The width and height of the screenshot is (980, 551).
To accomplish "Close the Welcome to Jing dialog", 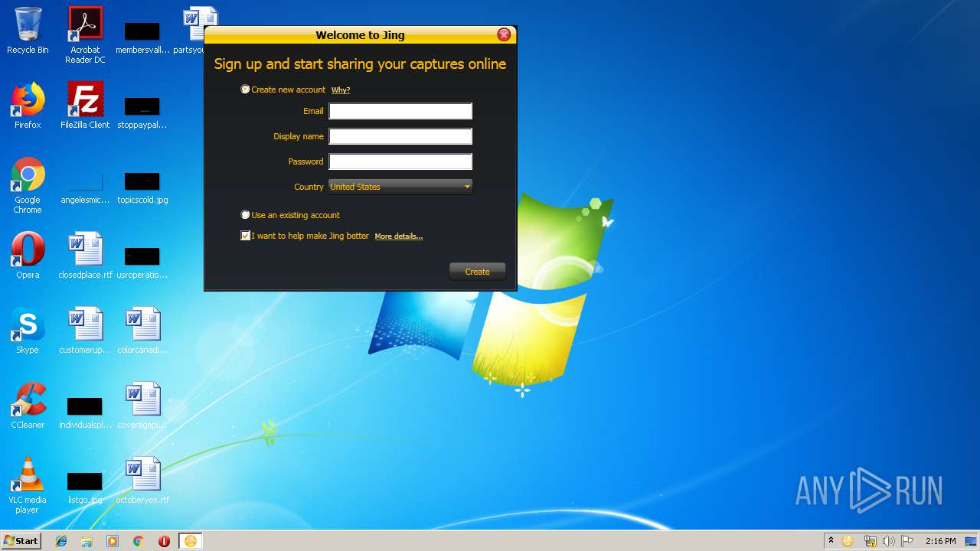I will coord(504,34).
